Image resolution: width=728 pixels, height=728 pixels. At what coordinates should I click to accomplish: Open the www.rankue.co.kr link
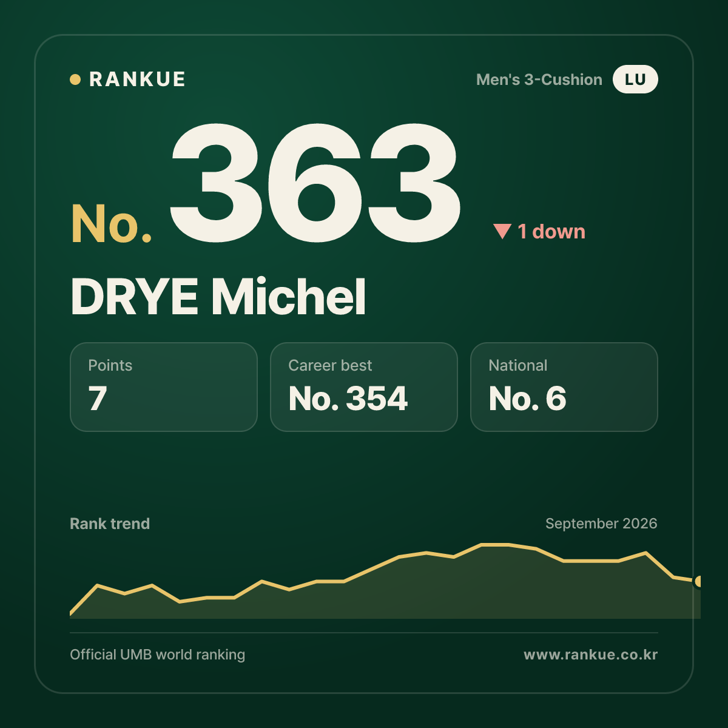[591, 655]
